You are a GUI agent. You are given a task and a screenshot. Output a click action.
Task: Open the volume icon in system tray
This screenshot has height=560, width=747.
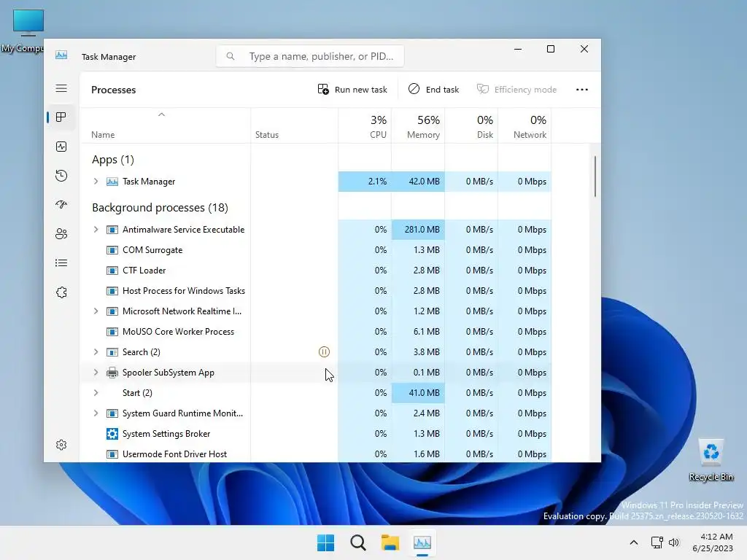[674, 542]
